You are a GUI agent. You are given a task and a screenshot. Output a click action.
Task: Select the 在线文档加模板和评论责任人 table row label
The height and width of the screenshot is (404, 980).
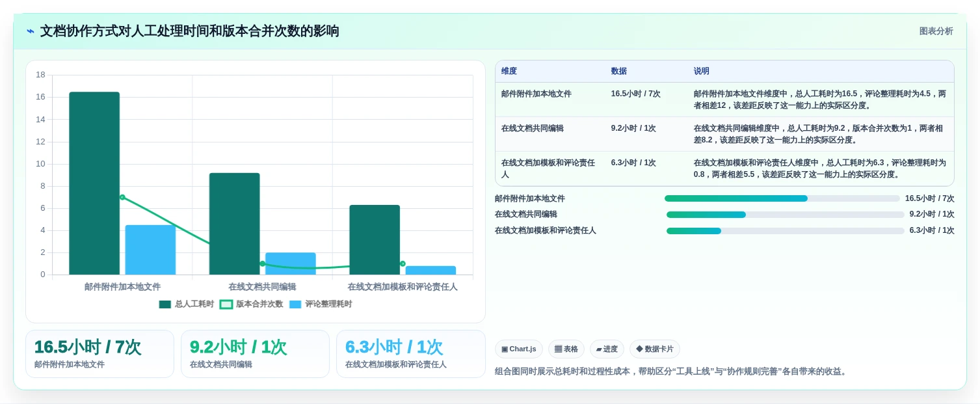[548, 168]
